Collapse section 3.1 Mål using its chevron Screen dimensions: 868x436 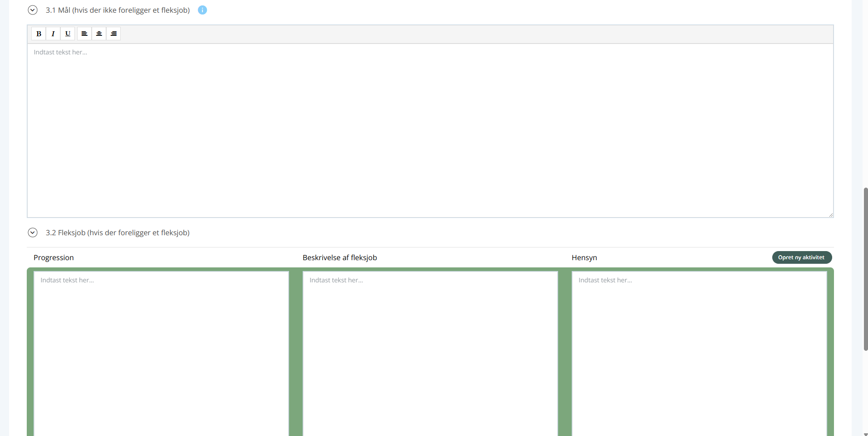coord(33,10)
